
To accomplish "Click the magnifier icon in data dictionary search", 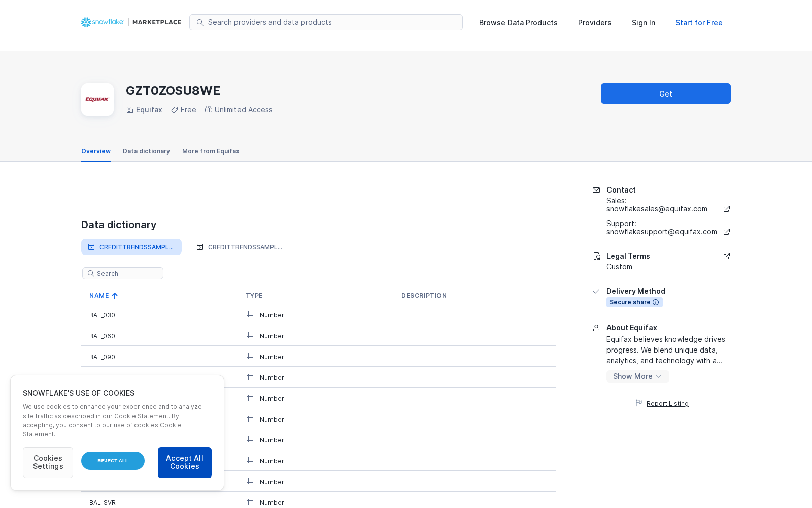I will (91, 273).
